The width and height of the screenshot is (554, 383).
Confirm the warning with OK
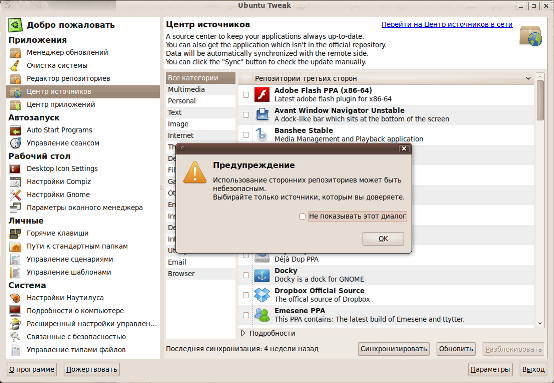(x=383, y=239)
